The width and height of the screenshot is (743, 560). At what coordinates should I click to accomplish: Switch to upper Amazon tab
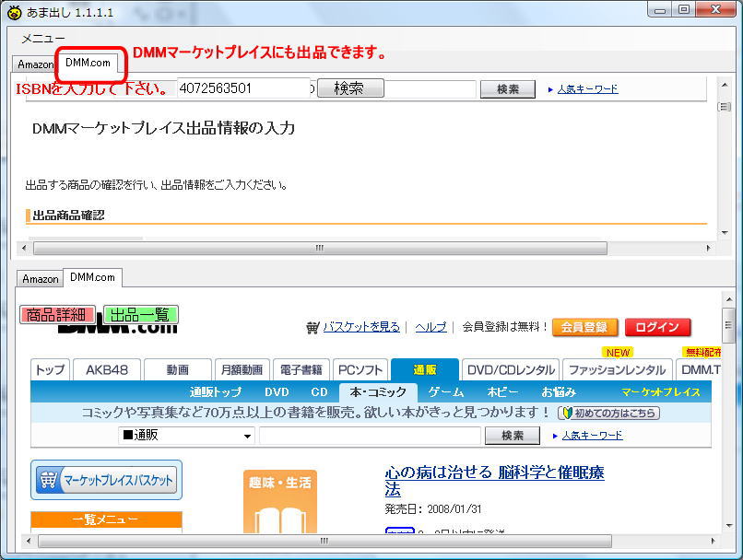(x=34, y=64)
